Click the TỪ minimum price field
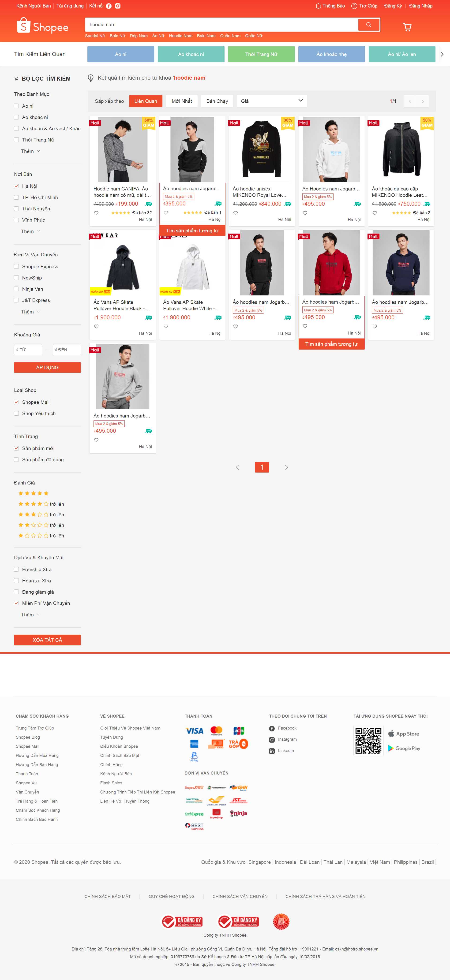 (x=28, y=350)
